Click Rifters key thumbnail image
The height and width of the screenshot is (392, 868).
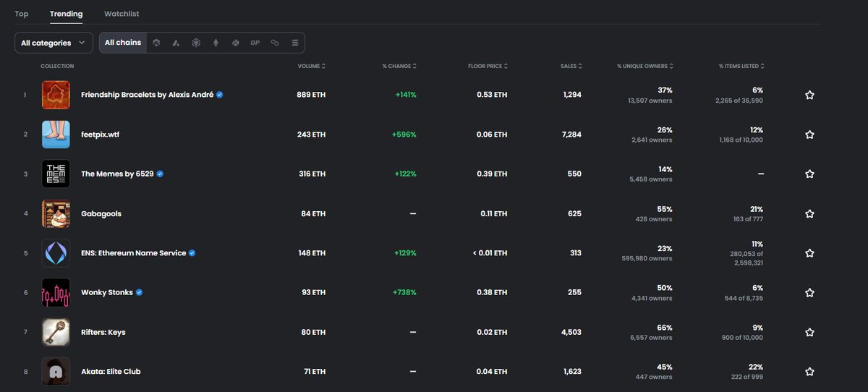click(56, 332)
